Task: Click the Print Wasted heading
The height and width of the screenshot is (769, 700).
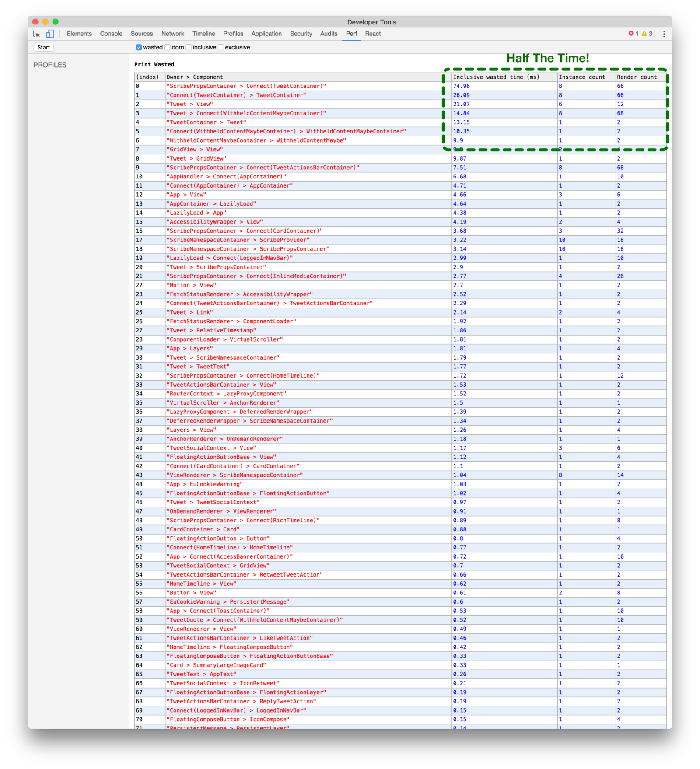Action: click(x=154, y=64)
